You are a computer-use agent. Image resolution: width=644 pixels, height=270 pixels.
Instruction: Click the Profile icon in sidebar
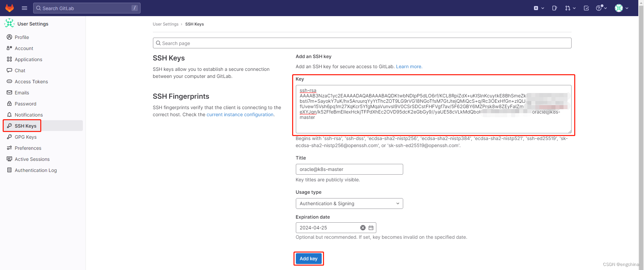pos(9,37)
